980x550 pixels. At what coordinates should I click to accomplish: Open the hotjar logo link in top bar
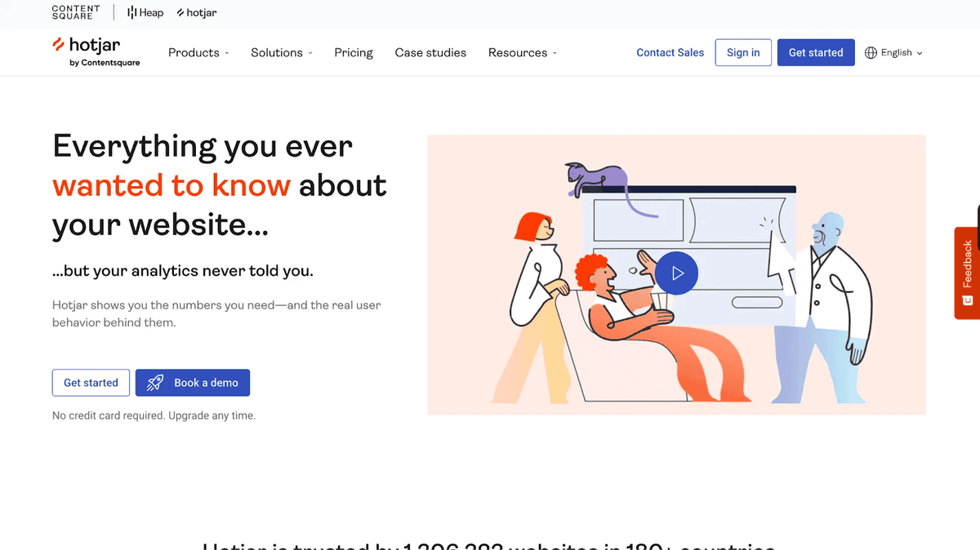(x=197, y=13)
